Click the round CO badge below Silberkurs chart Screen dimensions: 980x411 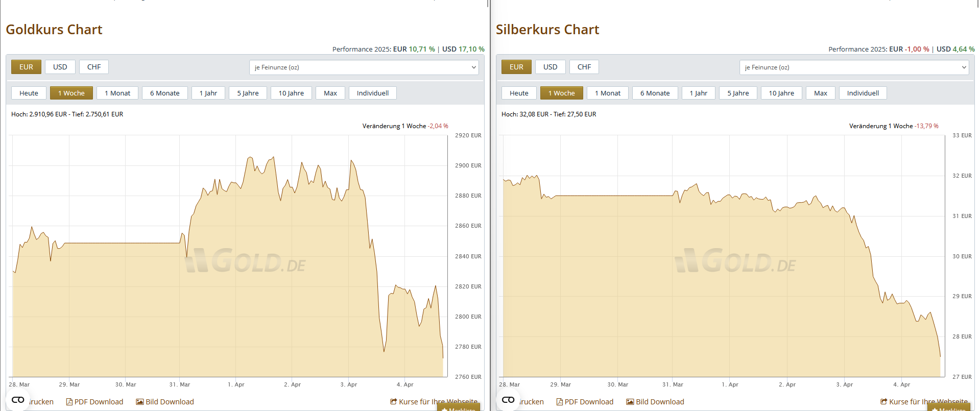tap(508, 400)
